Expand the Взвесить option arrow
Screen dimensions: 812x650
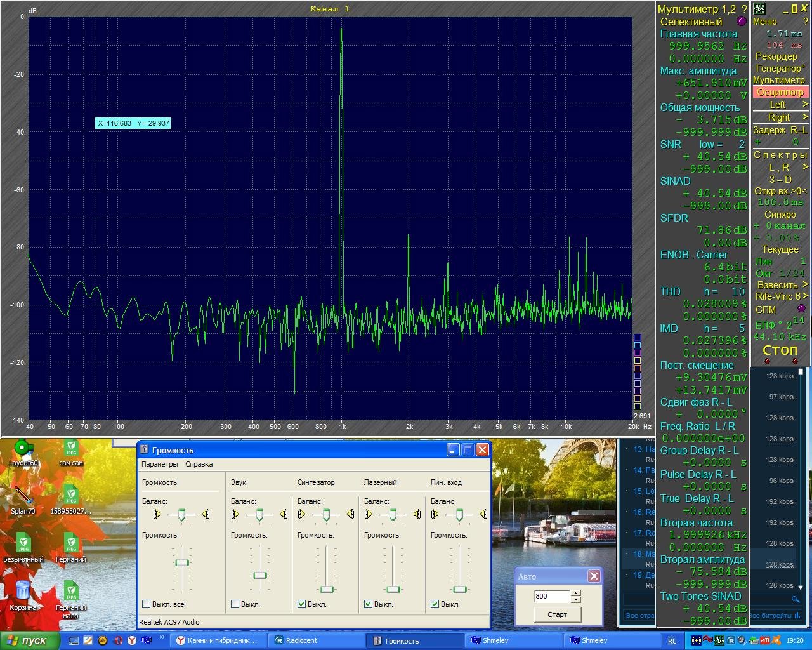[805, 284]
